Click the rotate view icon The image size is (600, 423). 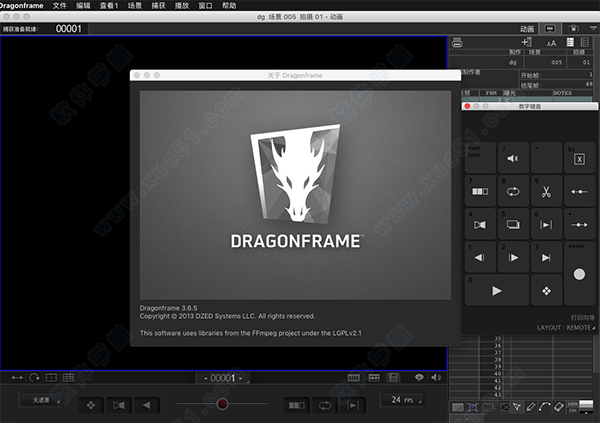[x=34, y=378]
